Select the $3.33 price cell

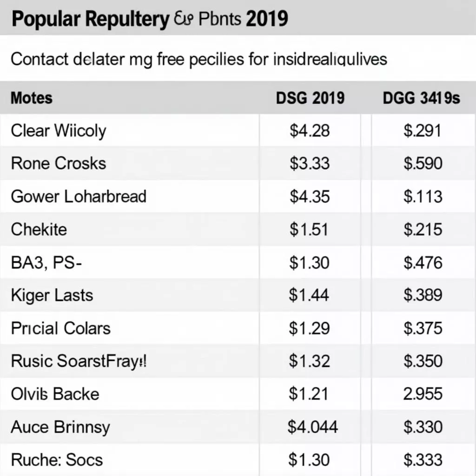pyautogui.click(x=310, y=164)
